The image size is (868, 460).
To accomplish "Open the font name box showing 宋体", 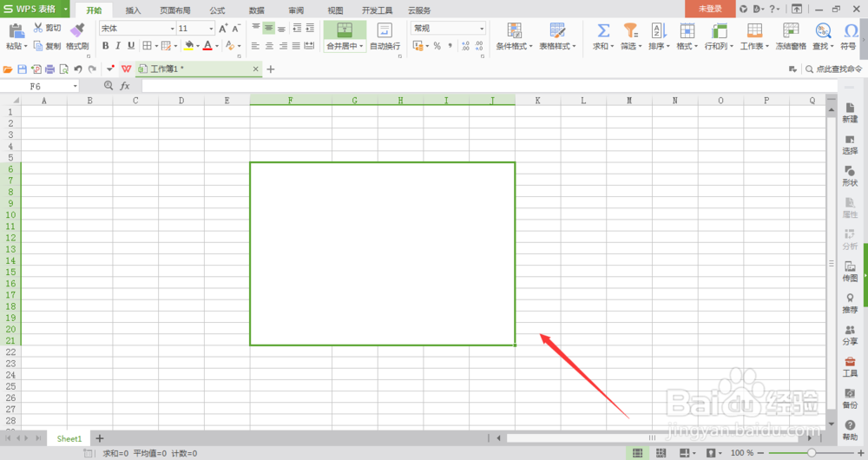I will tap(137, 29).
